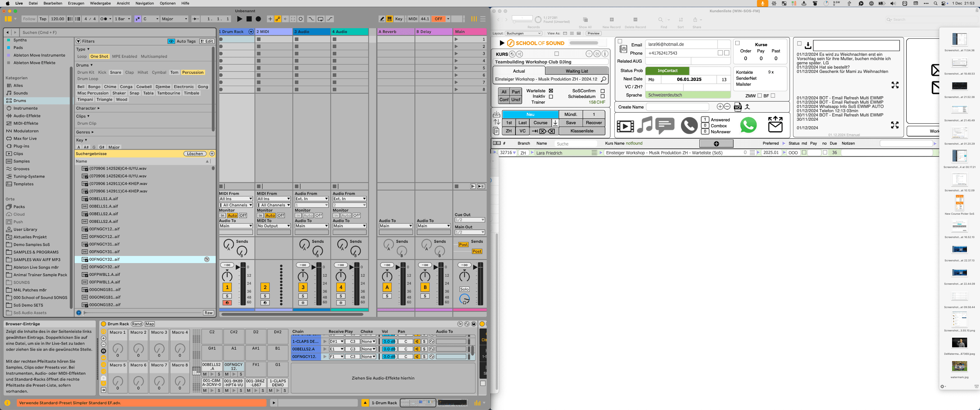This screenshot has height=410, width=980.
Task: Click the VCF contact card icon
Action: 737,107
